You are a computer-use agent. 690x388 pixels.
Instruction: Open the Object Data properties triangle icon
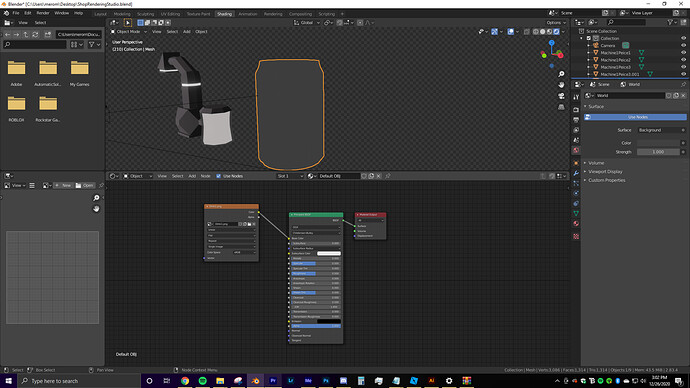click(x=576, y=213)
